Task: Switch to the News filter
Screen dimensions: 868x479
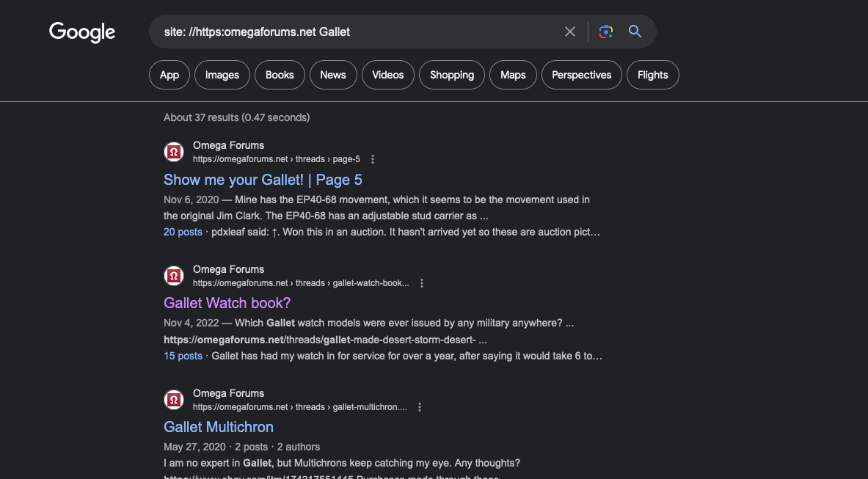Action: 332,75
